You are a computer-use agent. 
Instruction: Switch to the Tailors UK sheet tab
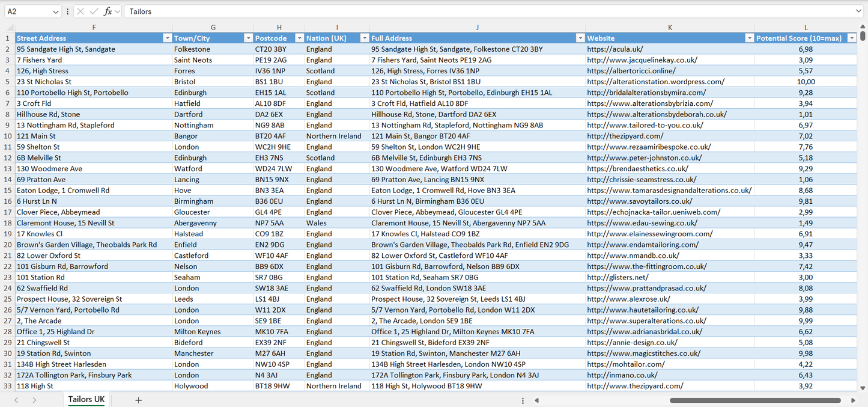click(x=86, y=399)
